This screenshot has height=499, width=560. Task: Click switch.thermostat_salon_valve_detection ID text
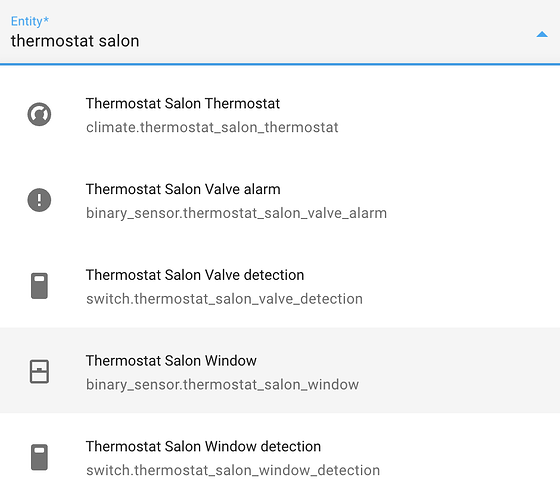coord(224,299)
